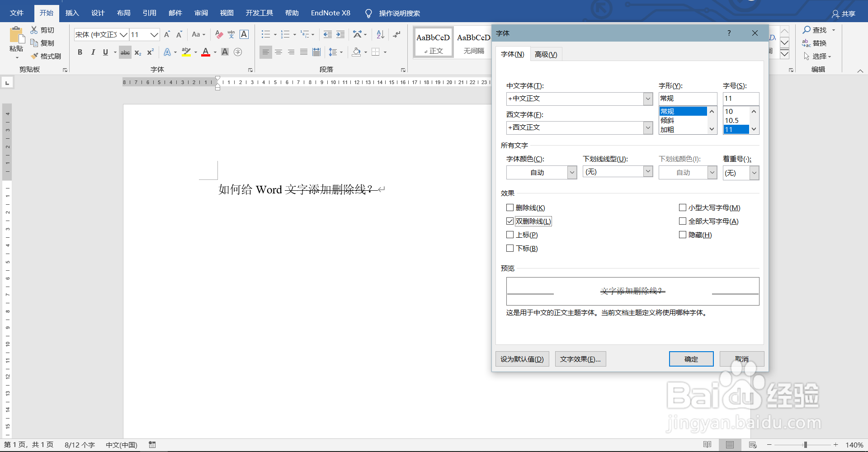Image resolution: width=868 pixels, height=452 pixels.
Task: Select the Italic formatting icon
Action: [x=93, y=52]
